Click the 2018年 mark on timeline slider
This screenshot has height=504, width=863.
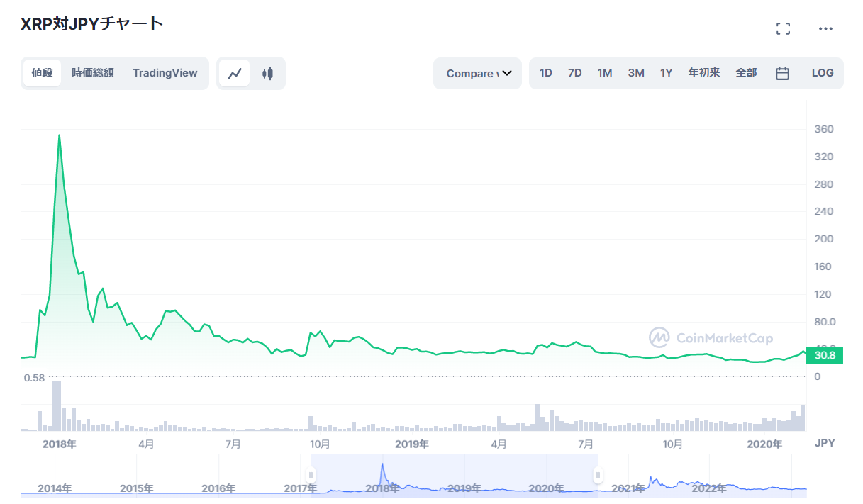(x=383, y=488)
